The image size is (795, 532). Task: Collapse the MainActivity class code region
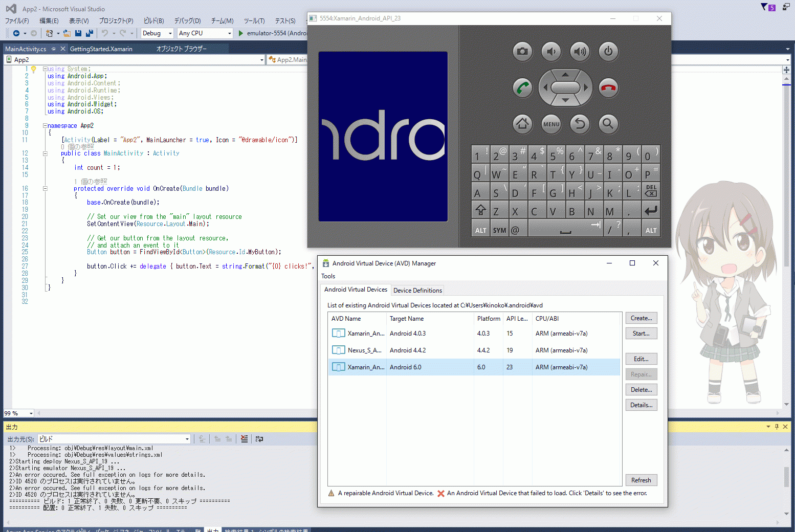pyautogui.click(x=45, y=153)
